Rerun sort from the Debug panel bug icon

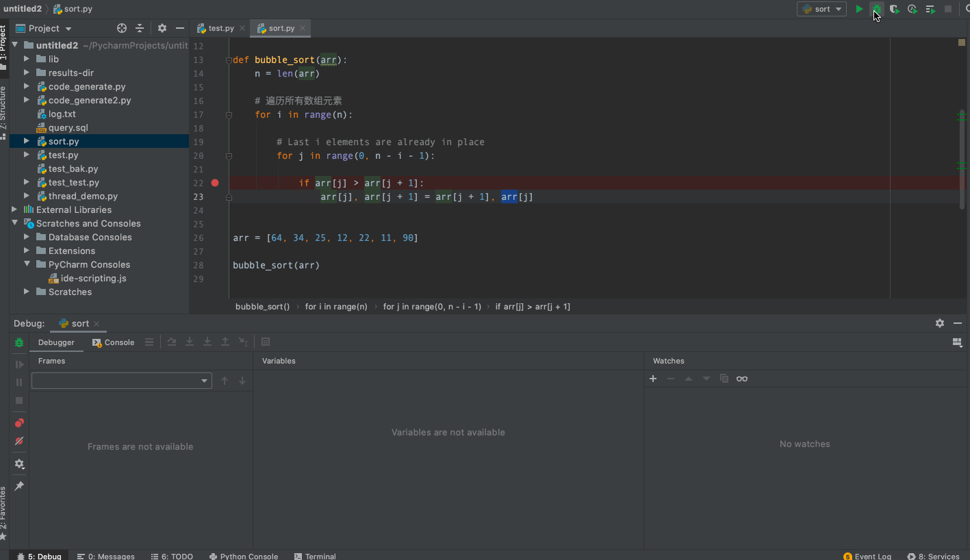tap(19, 342)
